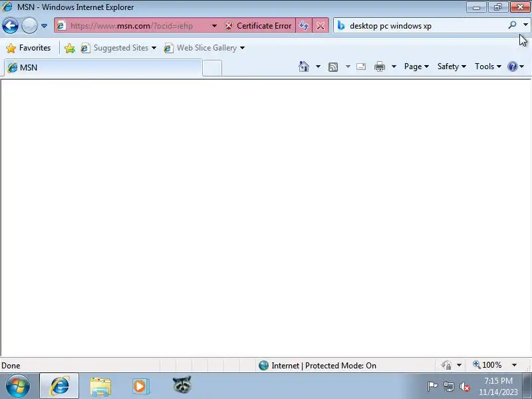Click the 100% zoom level button

coord(487,365)
